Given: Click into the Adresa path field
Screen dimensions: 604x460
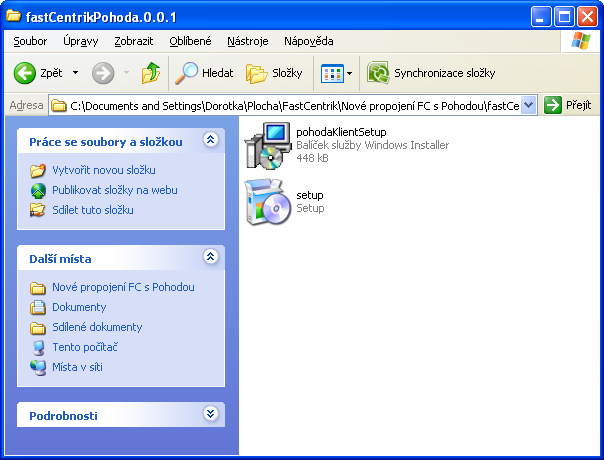Looking at the screenshot, I should [x=285, y=105].
